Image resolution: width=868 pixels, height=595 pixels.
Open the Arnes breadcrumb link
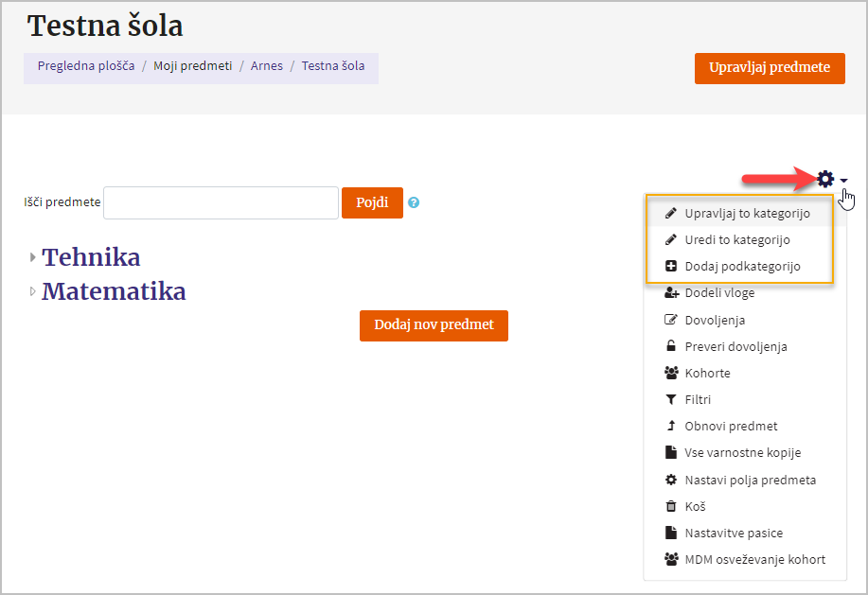[267, 66]
